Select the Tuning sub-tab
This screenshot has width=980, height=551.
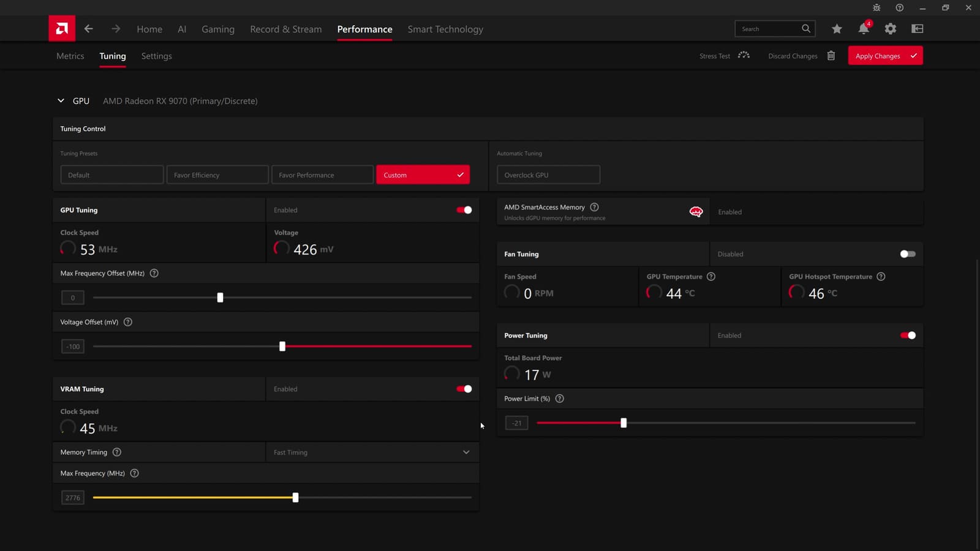click(113, 56)
